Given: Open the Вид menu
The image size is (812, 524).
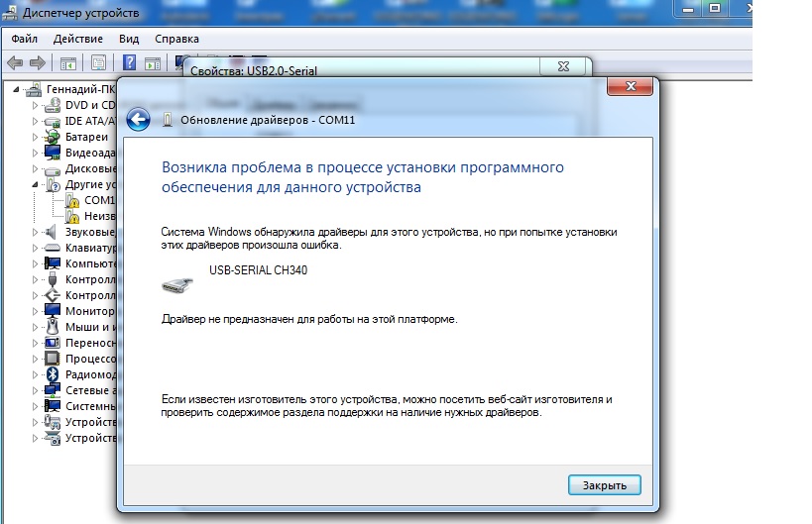Looking at the screenshot, I should click(129, 39).
